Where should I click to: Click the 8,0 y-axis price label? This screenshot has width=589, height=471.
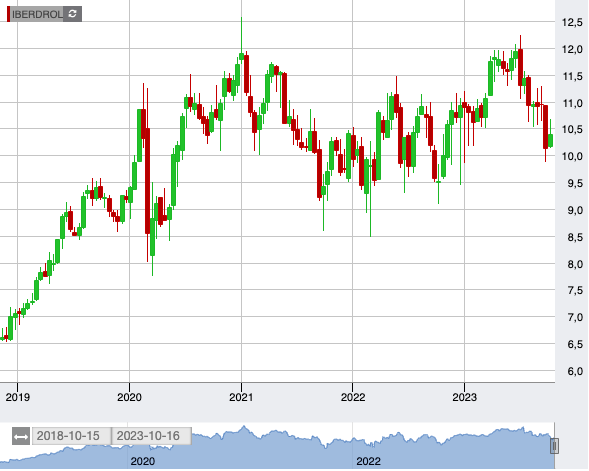coord(575,264)
